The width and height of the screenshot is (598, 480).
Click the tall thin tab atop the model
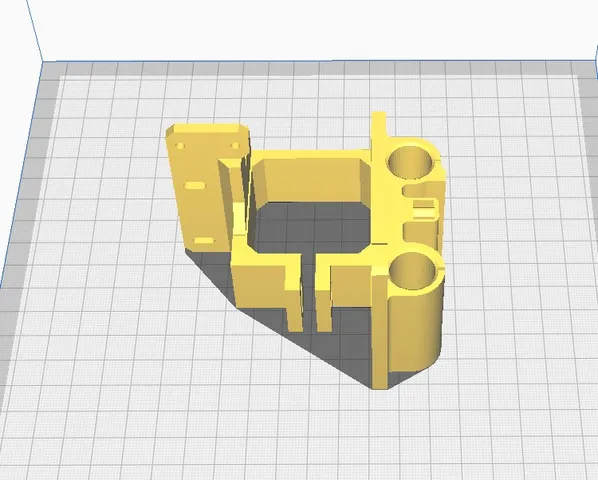click(x=378, y=129)
